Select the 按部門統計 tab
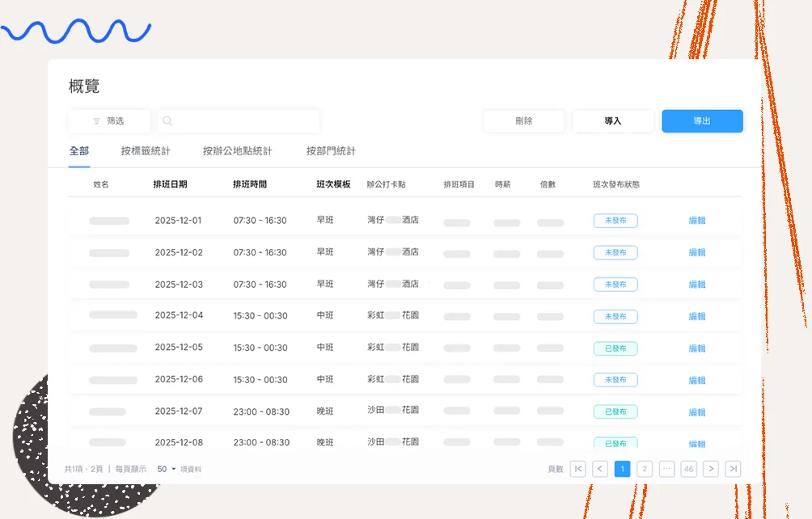Viewport: 812px width, 519px height. click(331, 151)
